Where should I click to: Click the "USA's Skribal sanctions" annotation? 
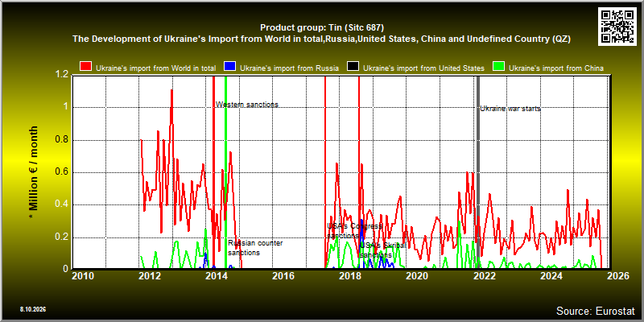pos(382,250)
